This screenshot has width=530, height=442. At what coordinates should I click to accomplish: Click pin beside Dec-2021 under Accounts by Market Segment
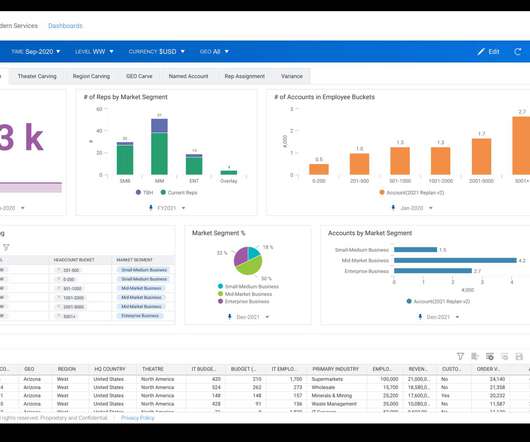pyautogui.click(x=420, y=317)
